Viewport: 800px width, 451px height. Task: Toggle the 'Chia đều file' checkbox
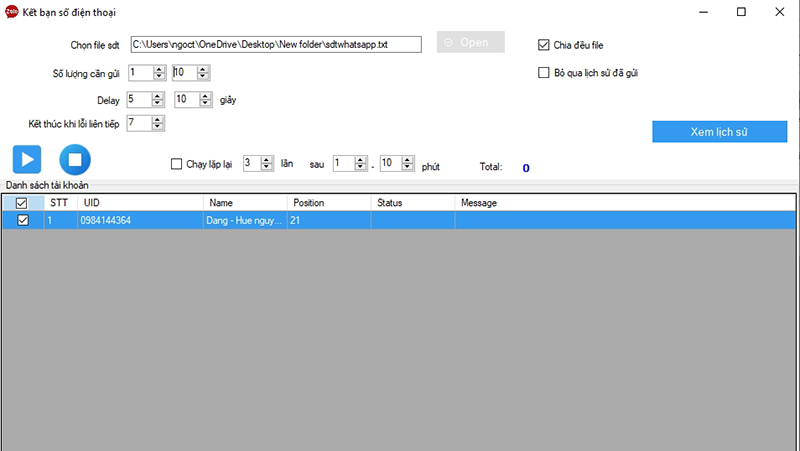click(544, 45)
